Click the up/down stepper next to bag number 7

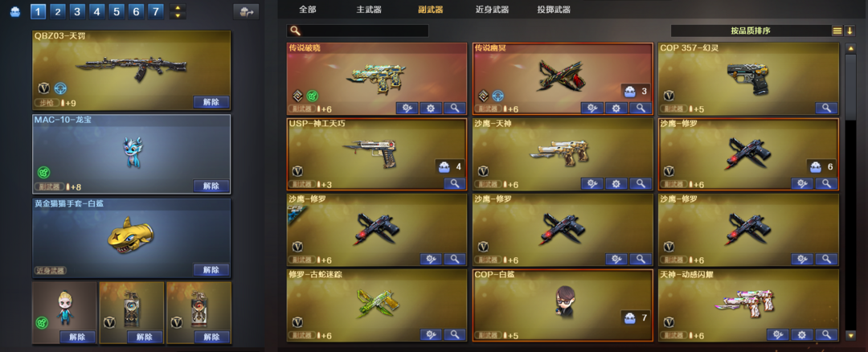click(178, 11)
